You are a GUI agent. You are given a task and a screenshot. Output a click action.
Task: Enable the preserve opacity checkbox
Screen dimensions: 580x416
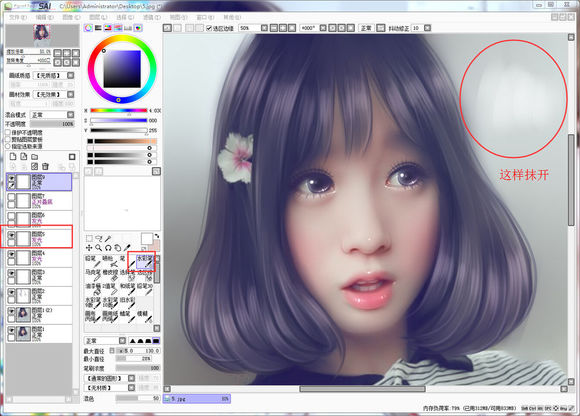tap(8, 132)
